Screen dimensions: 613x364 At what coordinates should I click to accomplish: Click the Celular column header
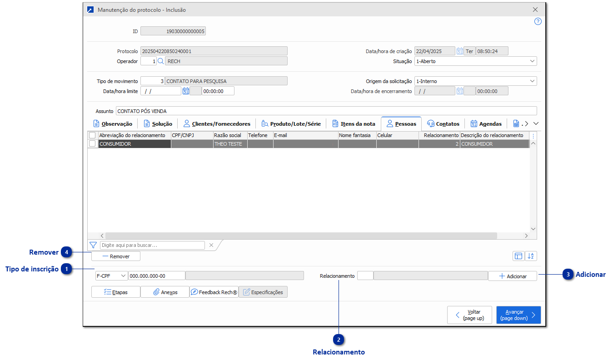point(398,135)
